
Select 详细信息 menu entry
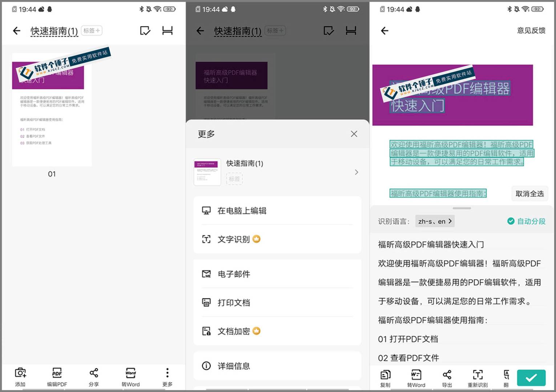(277, 366)
